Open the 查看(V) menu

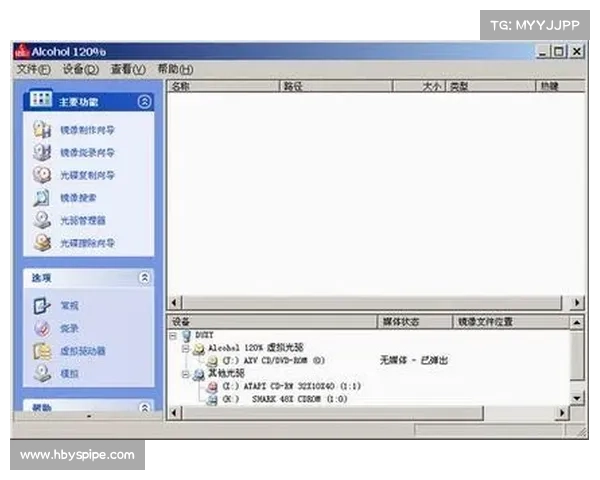(x=128, y=69)
